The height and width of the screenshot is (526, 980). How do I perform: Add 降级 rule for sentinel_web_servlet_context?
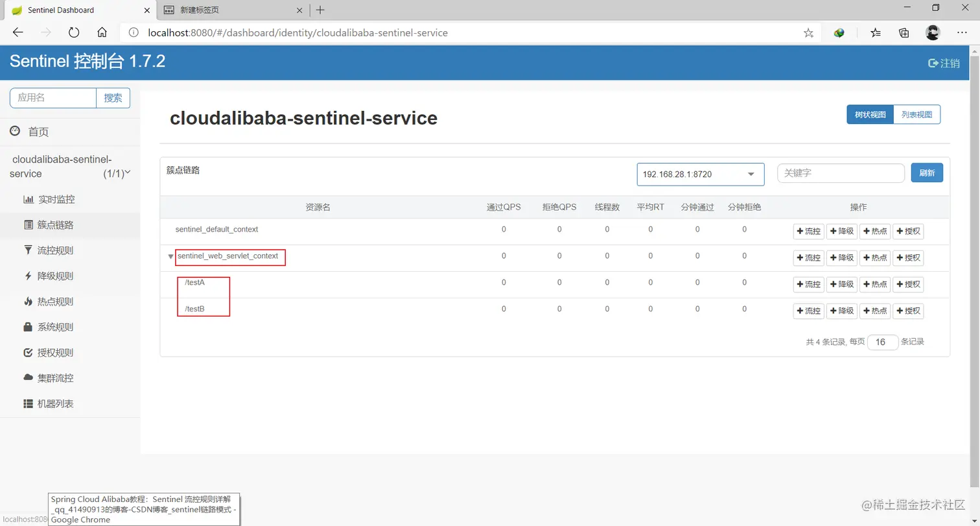(x=842, y=258)
